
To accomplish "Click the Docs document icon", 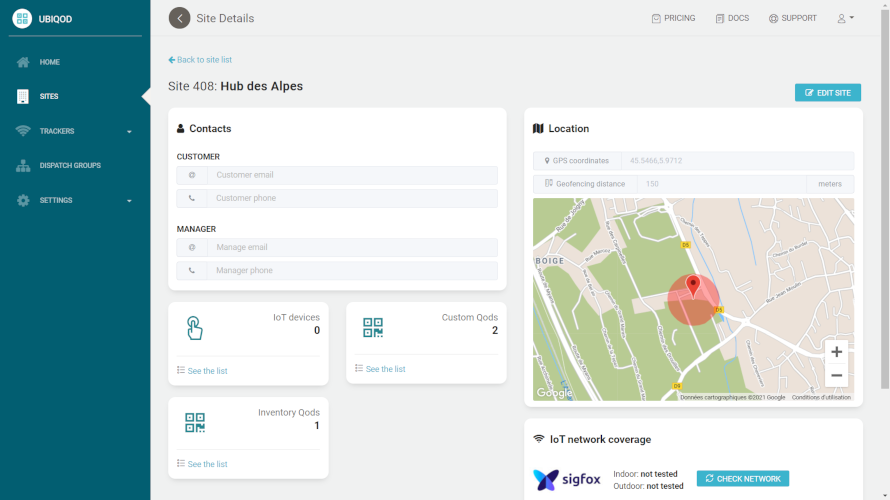I will tap(720, 19).
